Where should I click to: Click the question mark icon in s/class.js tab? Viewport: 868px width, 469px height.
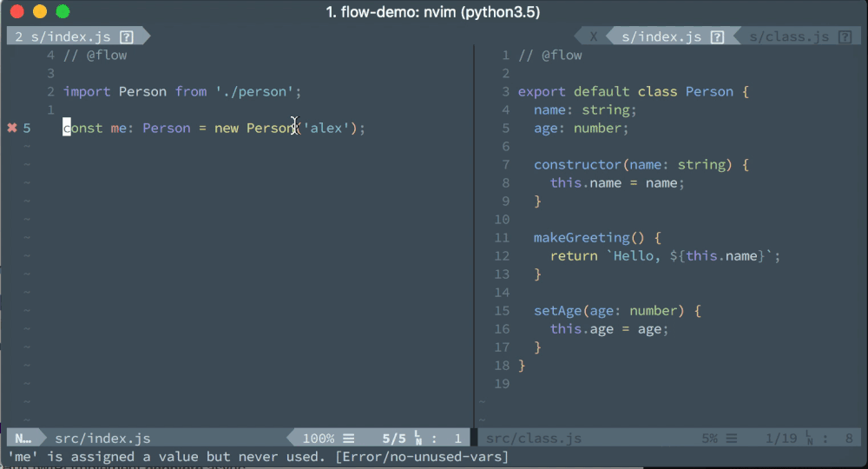click(x=845, y=37)
